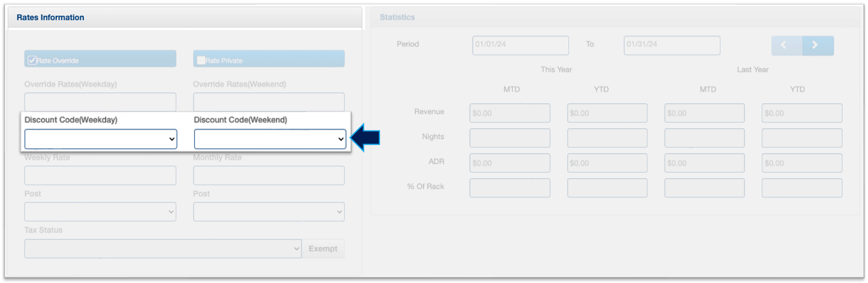
Task: Open the Post dropdown under Weekly Rate
Action: click(101, 212)
